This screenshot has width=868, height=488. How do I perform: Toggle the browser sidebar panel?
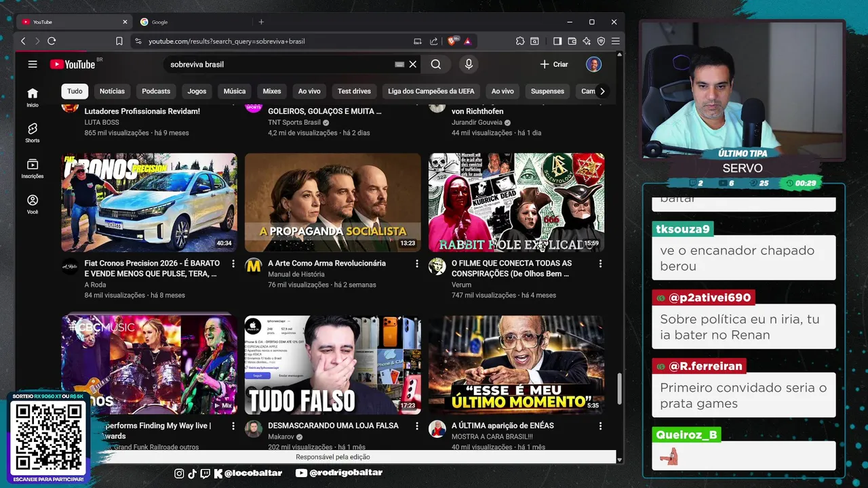point(557,41)
